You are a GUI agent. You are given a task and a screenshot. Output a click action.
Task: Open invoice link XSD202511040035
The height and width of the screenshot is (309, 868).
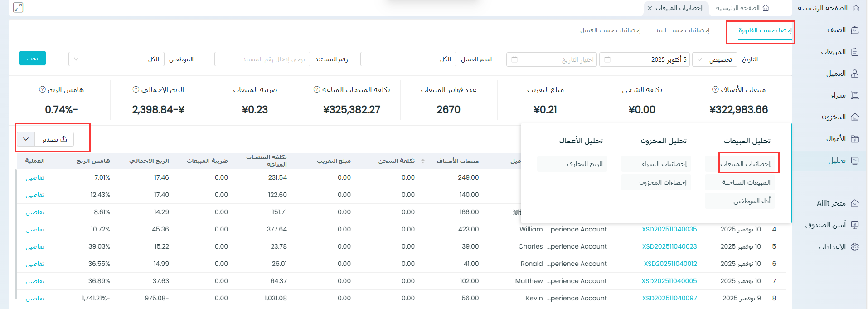pyautogui.click(x=669, y=230)
